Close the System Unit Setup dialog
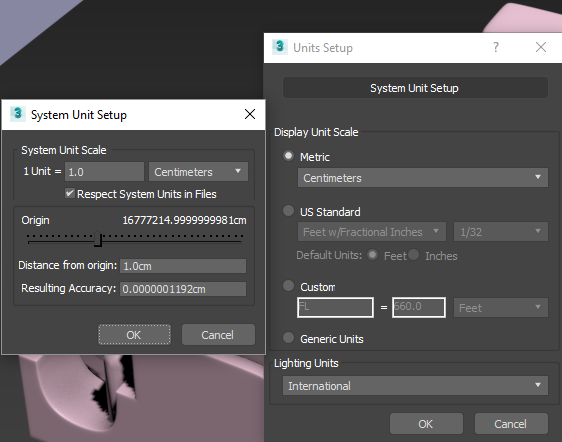The image size is (562, 442). (x=250, y=114)
